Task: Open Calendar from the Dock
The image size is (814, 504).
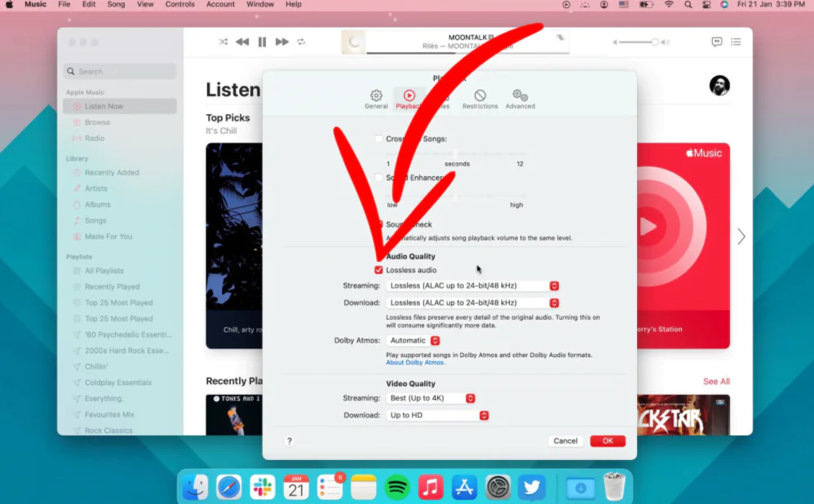Action: pyautogui.click(x=296, y=488)
